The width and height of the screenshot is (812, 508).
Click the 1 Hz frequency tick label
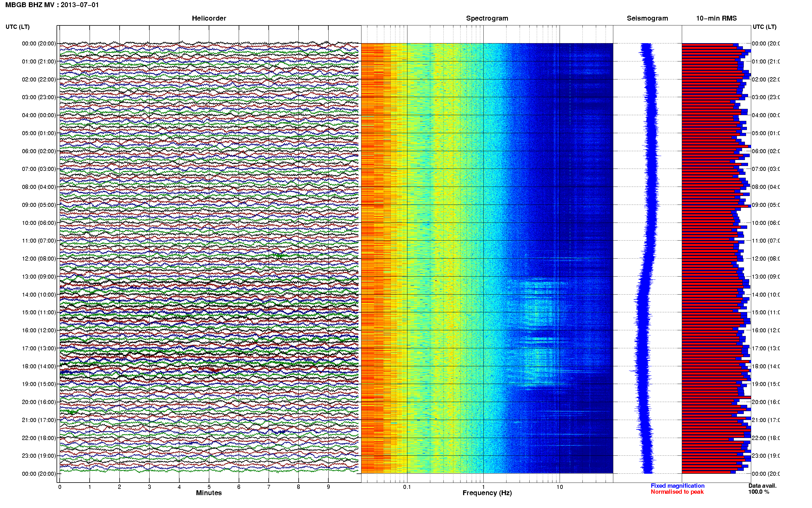(x=483, y=487)
